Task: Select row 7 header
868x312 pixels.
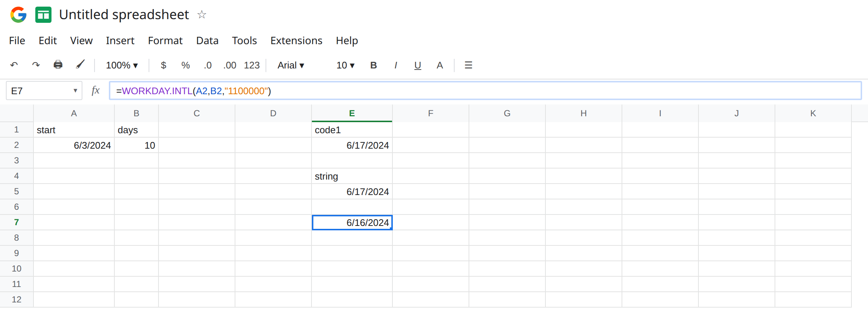Action: [x=17, y=222]
